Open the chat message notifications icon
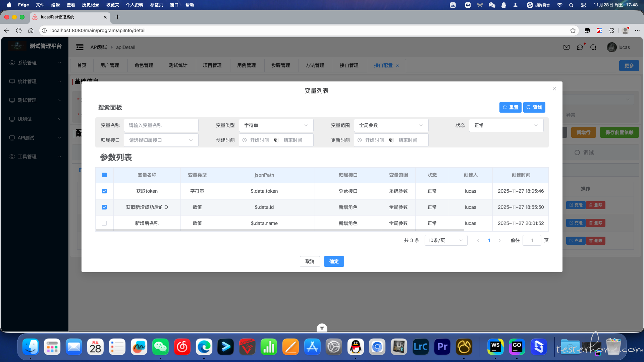 pyautogui.click(x=580, y=47)
